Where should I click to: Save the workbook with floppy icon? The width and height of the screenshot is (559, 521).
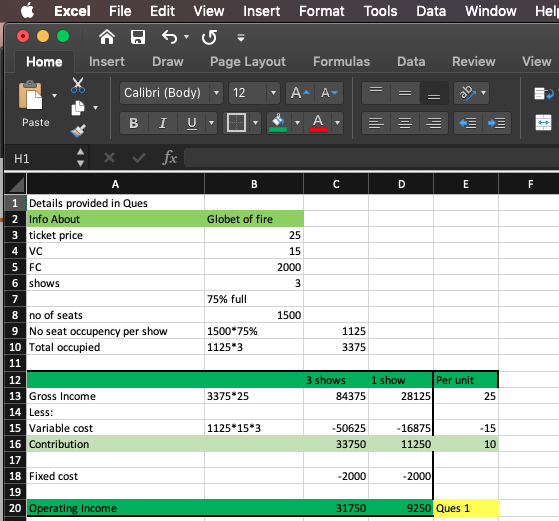pyautogui.click(x=138, y=37)
